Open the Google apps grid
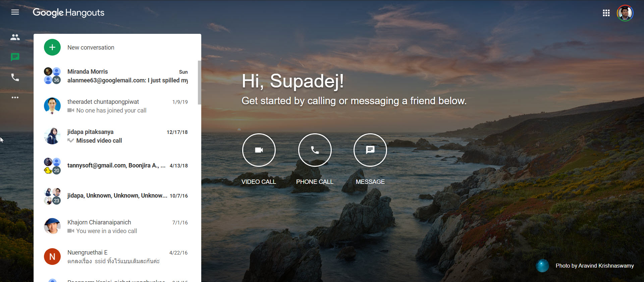The height and width of the screenshot is (282, 644). tap(606, 13)
